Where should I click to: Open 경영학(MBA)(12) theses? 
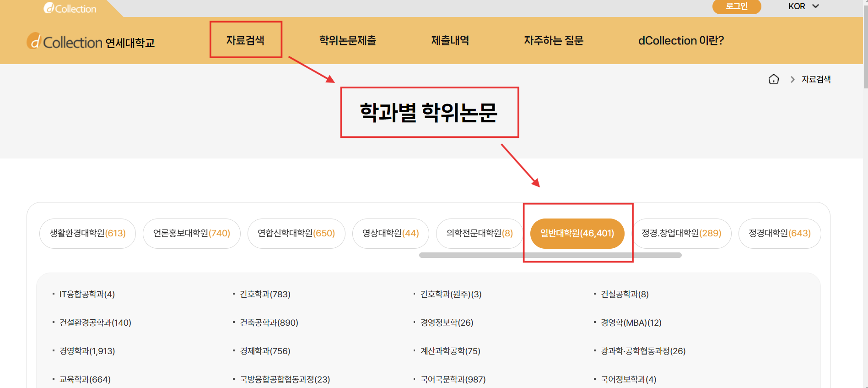(x=631, y=322)
